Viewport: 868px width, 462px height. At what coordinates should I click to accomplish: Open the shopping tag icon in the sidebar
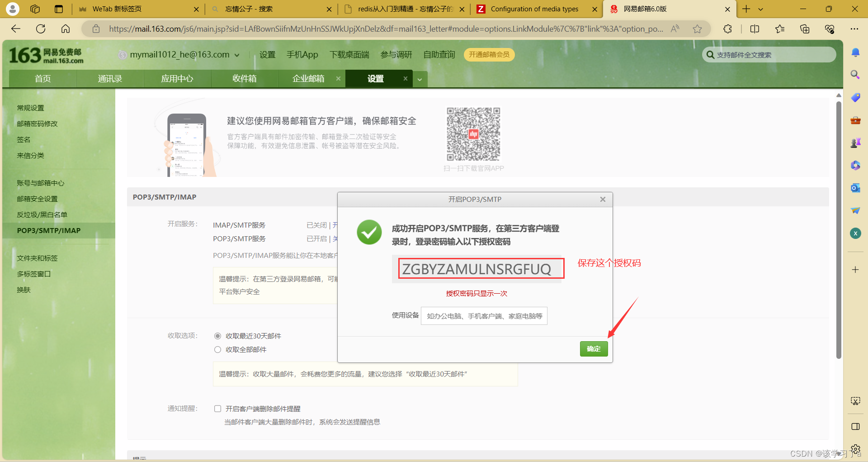click(x=855, y=97)
